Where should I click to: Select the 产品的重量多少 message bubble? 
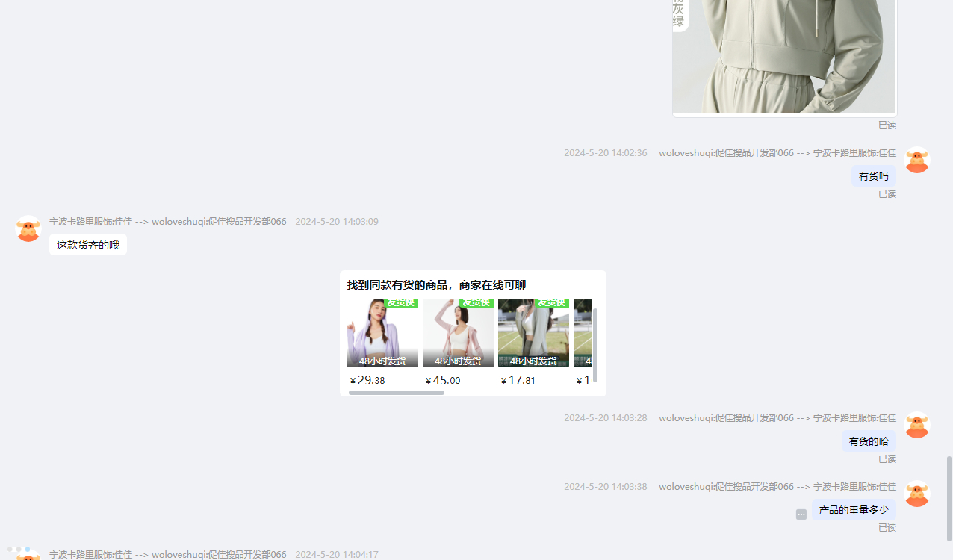click(854, 510)
